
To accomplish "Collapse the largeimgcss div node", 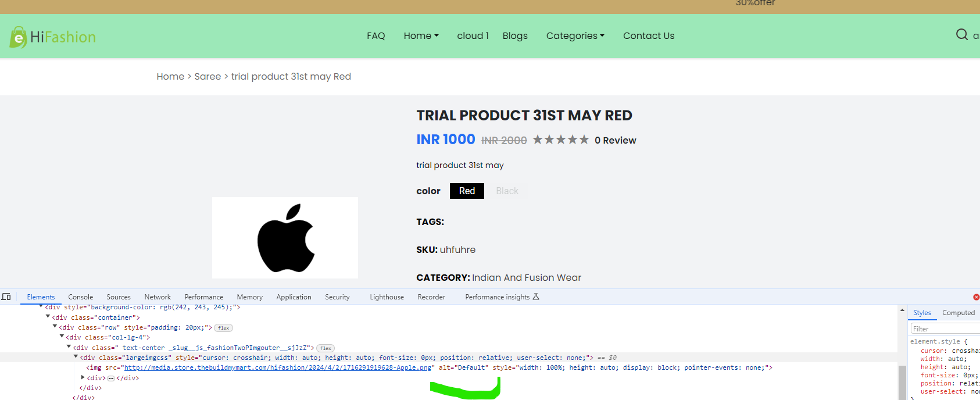I will coord(76,357).
